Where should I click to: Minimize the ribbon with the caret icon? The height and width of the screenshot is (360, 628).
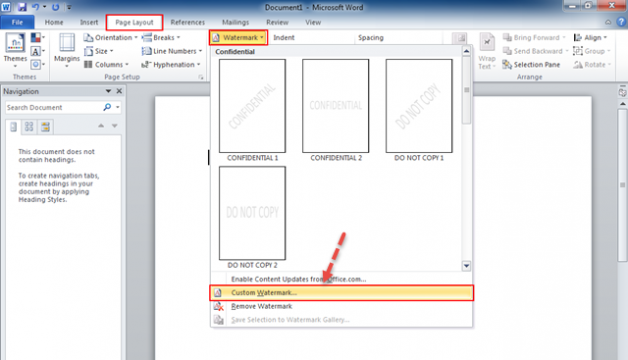[608, 22]
